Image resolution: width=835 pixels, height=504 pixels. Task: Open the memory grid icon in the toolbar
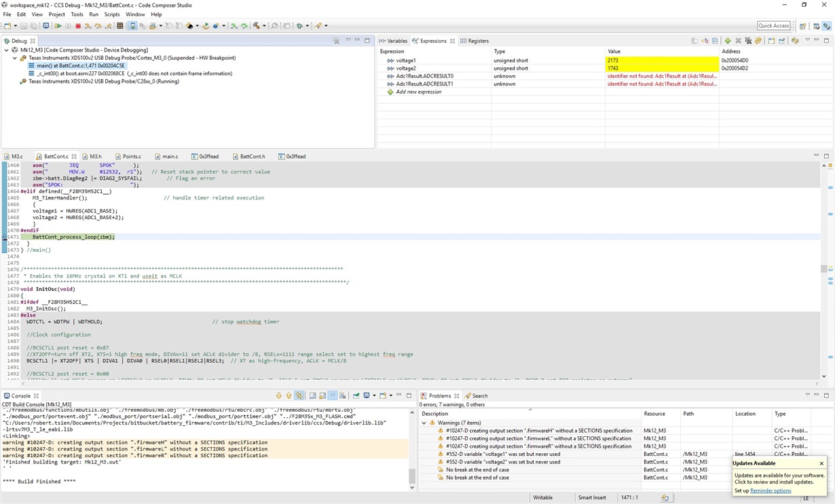(119, 26)
